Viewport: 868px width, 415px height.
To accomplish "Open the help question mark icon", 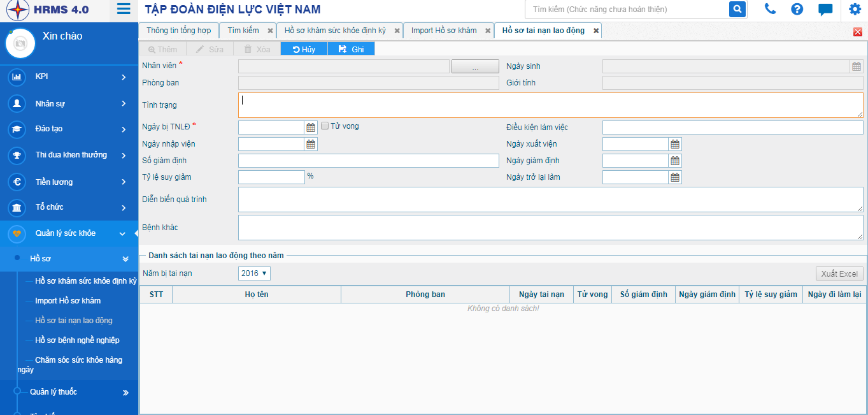I will point(797,9).
